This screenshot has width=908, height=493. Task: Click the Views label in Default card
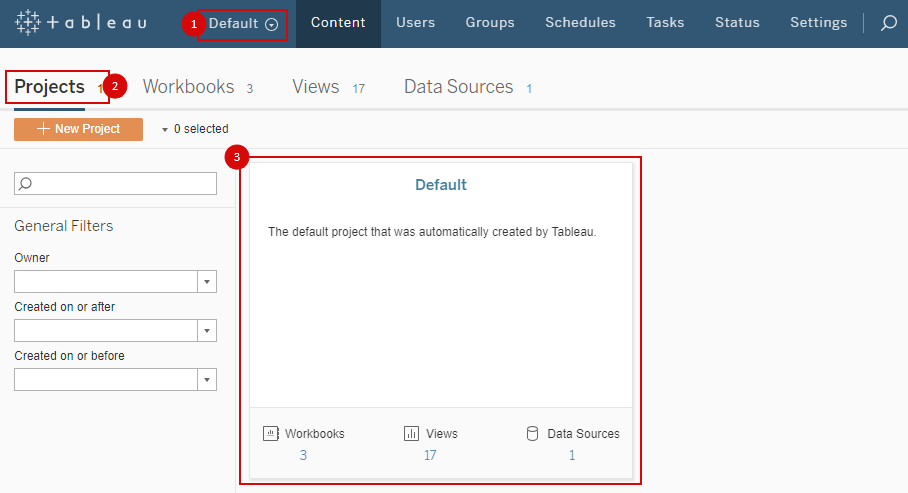pos(442,433)
